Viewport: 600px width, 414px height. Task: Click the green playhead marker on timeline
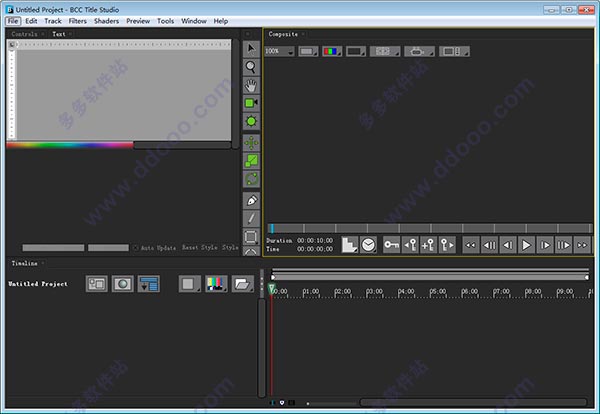pos(272,289)
